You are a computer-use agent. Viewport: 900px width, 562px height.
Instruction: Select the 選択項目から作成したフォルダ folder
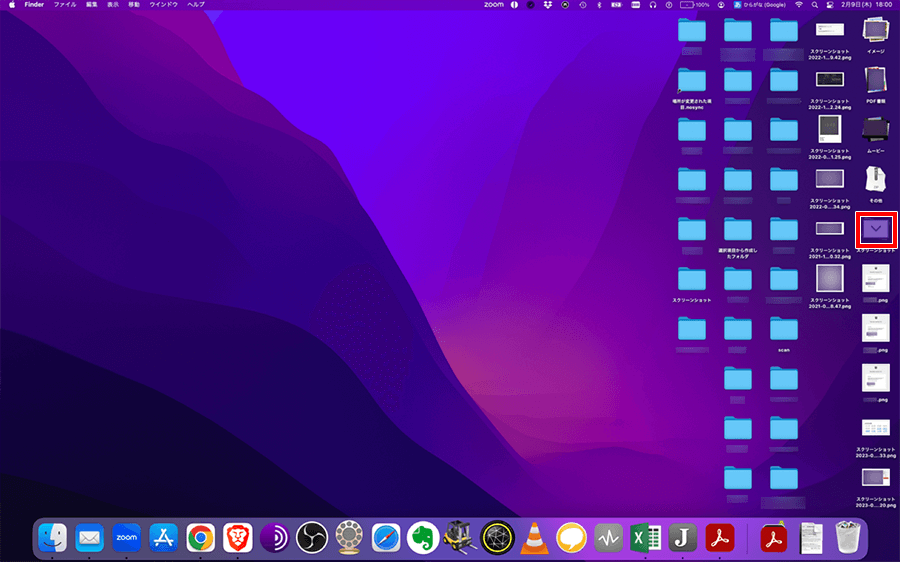[x=738, y=230]
